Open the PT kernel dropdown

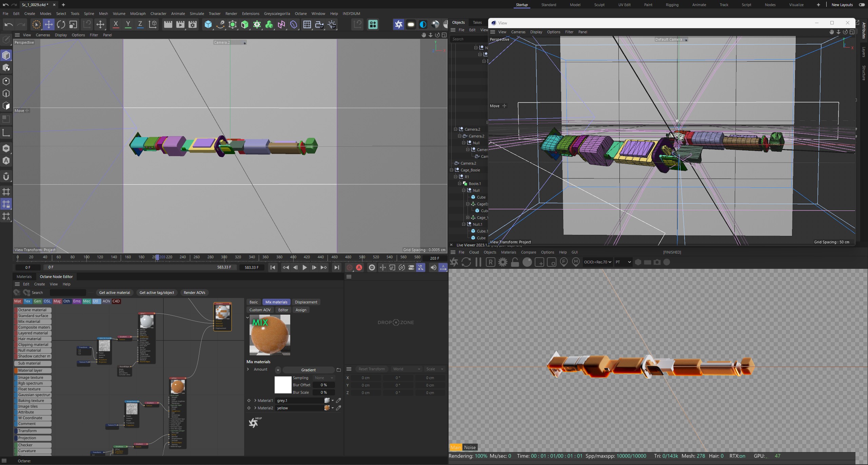[x=623, y=262]
